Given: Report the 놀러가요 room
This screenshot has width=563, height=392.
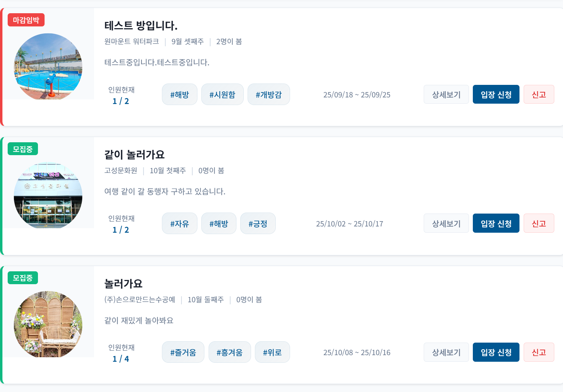Looking at the screenshot, I should coord(539,352).
